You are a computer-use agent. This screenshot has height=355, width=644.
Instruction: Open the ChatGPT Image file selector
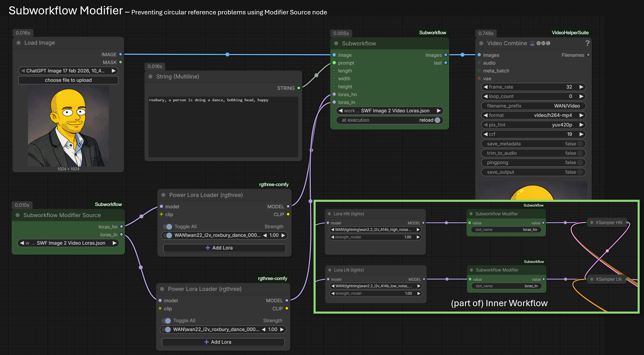tap(68, 71)
